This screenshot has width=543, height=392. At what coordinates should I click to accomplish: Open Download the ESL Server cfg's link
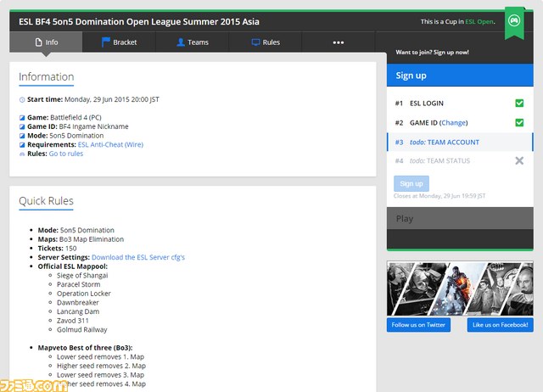(138, 257)
